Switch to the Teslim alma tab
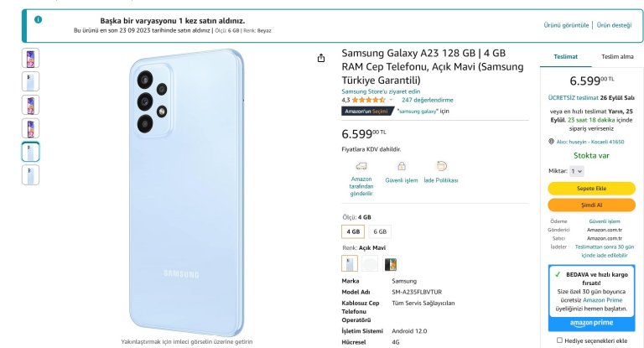 (617, 57)
